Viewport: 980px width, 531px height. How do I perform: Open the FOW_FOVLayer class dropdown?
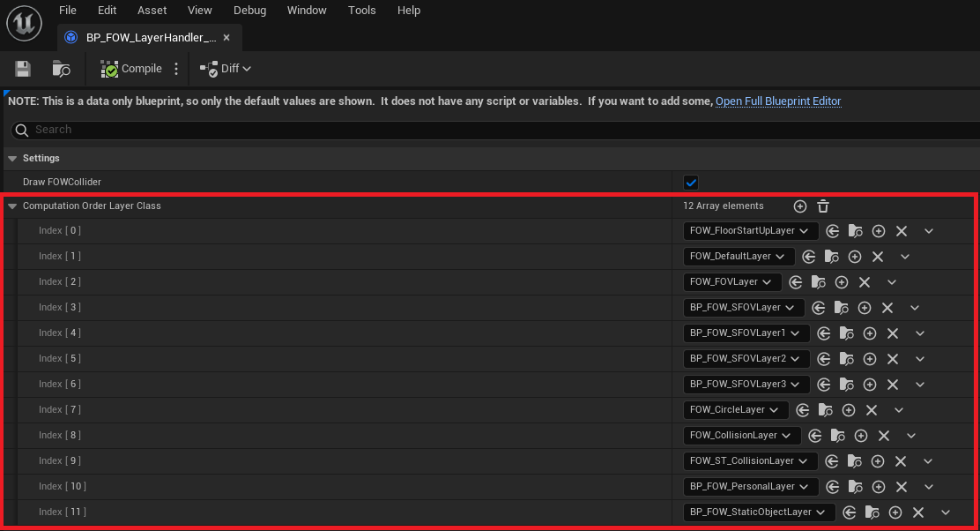tap(731, 282)
